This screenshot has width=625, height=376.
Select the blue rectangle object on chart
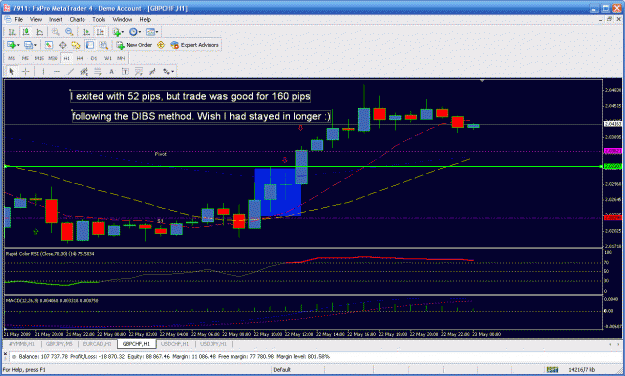tap(278, 192)
